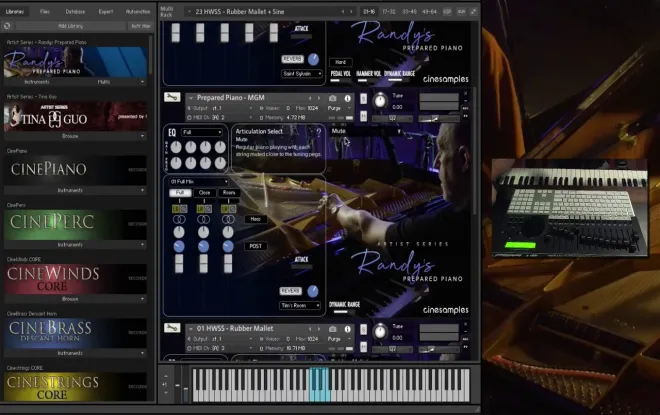
Task: Open the EQ Full preset dropdown
Action: point(202,132)
